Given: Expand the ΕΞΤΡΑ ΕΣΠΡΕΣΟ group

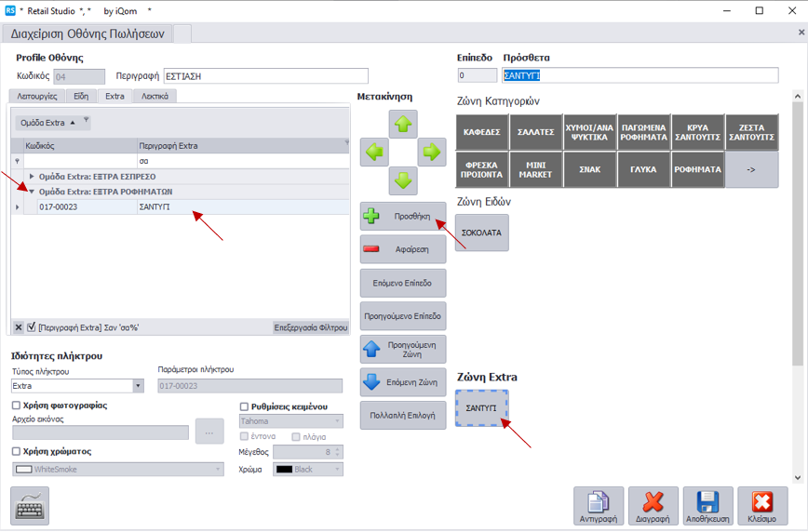Looking at the screenshot, I should (33, 176).
